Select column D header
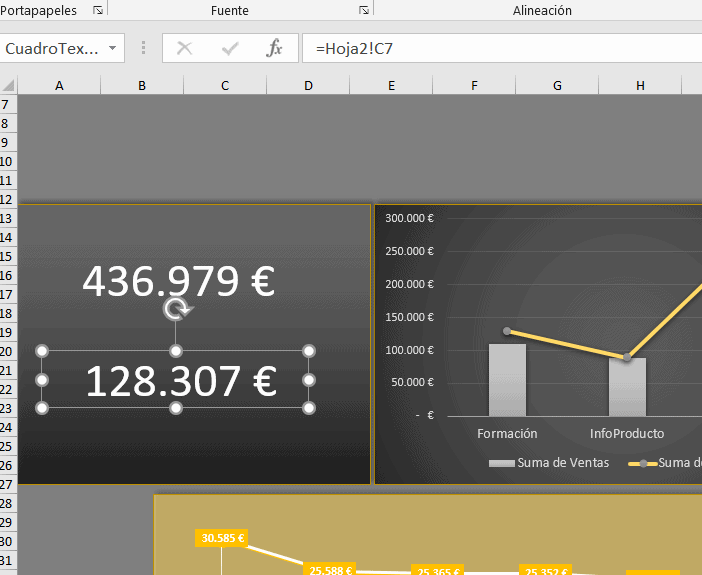The width and height of the screenshot is (702, 575). 308,85
